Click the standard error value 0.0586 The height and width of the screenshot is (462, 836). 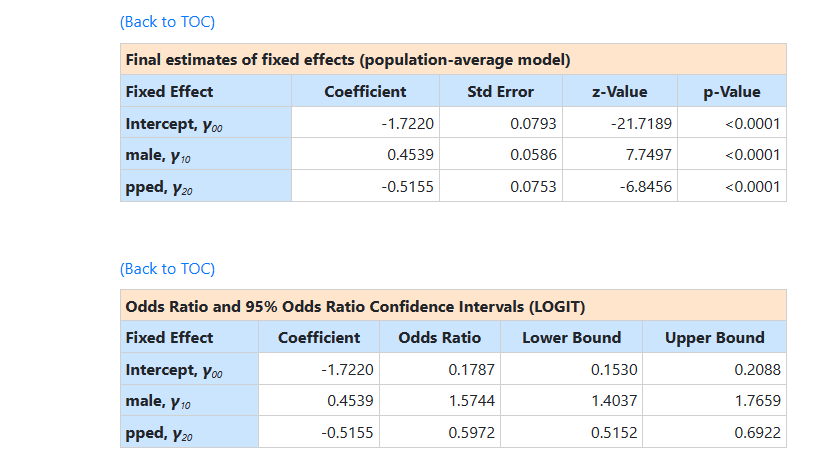pos(533,155)
